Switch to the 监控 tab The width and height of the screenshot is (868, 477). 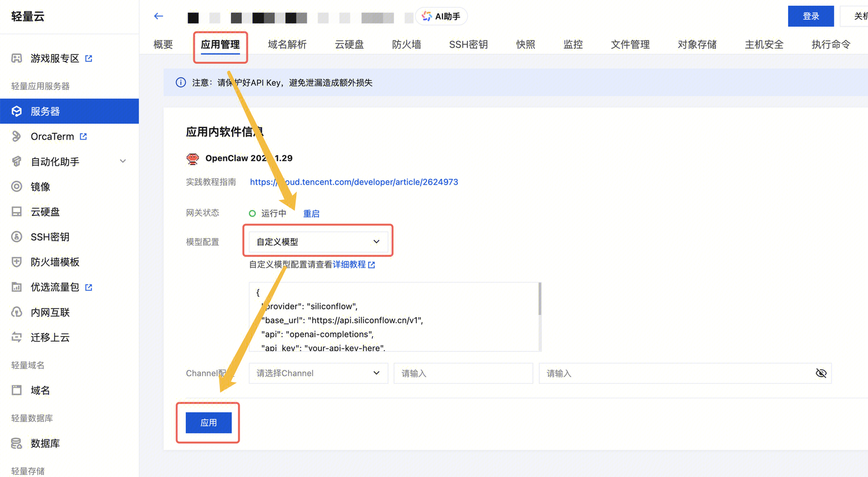pyautogui.click(x=572, y=43)
